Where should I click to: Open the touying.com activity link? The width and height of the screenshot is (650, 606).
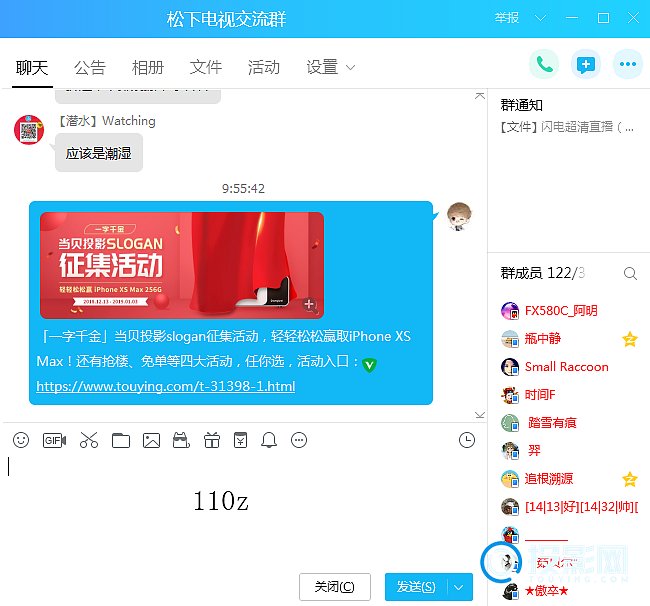tap(166, 386)
